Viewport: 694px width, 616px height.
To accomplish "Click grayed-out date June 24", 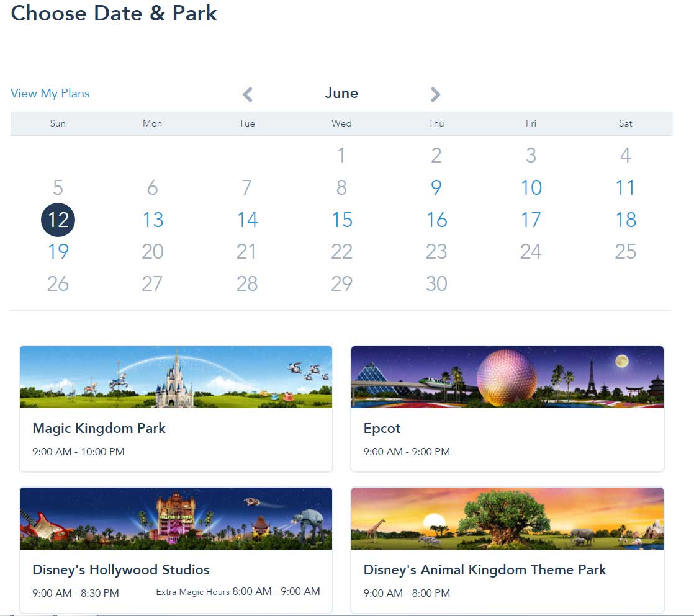I will click(531, 252).
